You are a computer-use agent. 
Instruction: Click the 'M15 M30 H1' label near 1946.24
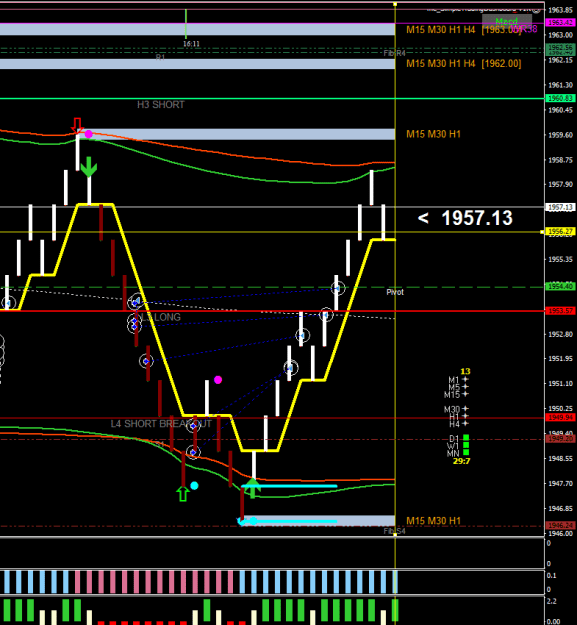point(433,521)
